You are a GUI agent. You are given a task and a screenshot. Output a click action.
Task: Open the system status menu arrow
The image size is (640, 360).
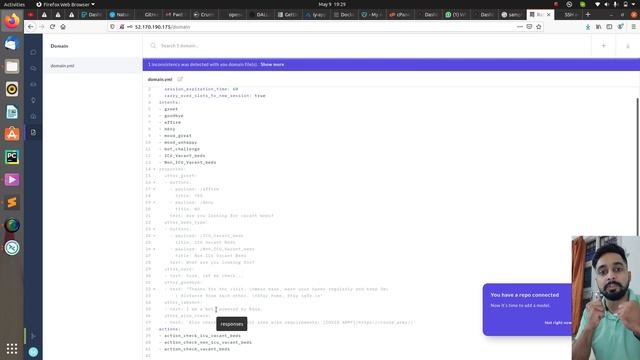coord(633,4)
